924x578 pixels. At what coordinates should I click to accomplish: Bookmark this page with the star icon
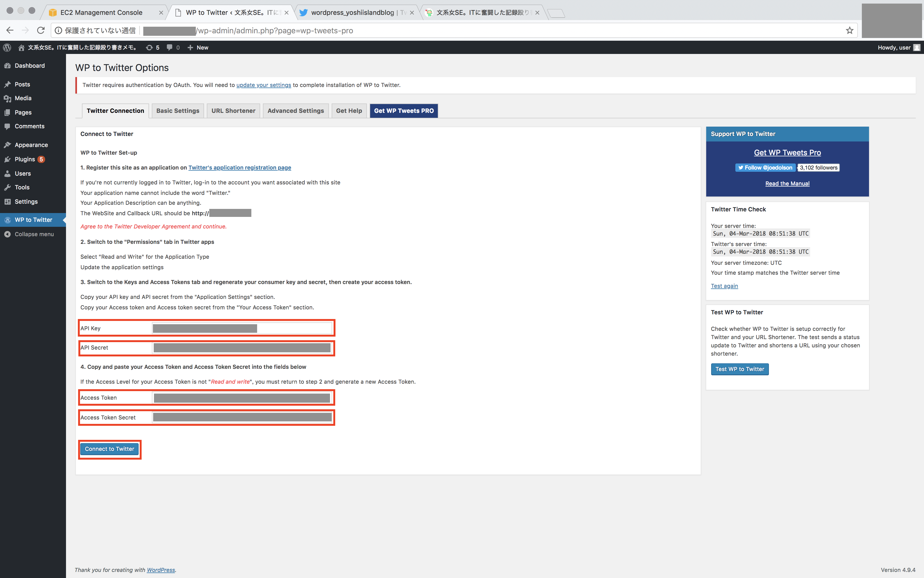pyautogui.click(x=849, y=30)
